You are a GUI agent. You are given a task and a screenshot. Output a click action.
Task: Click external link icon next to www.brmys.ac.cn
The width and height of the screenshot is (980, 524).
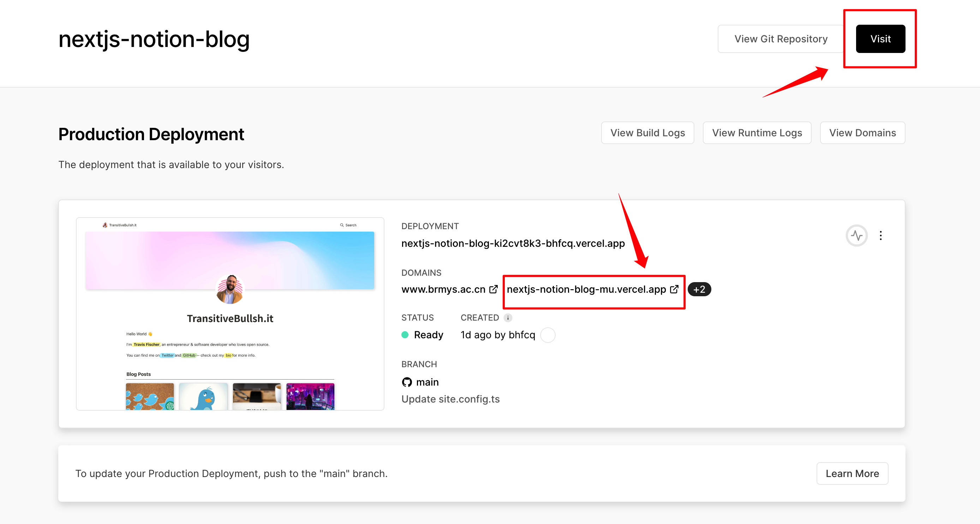[494, 289]
